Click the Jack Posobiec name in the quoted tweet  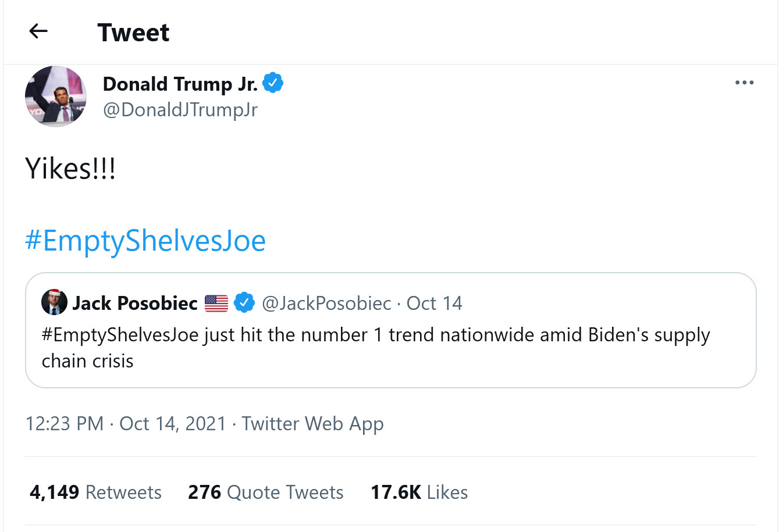pos(135,303)
